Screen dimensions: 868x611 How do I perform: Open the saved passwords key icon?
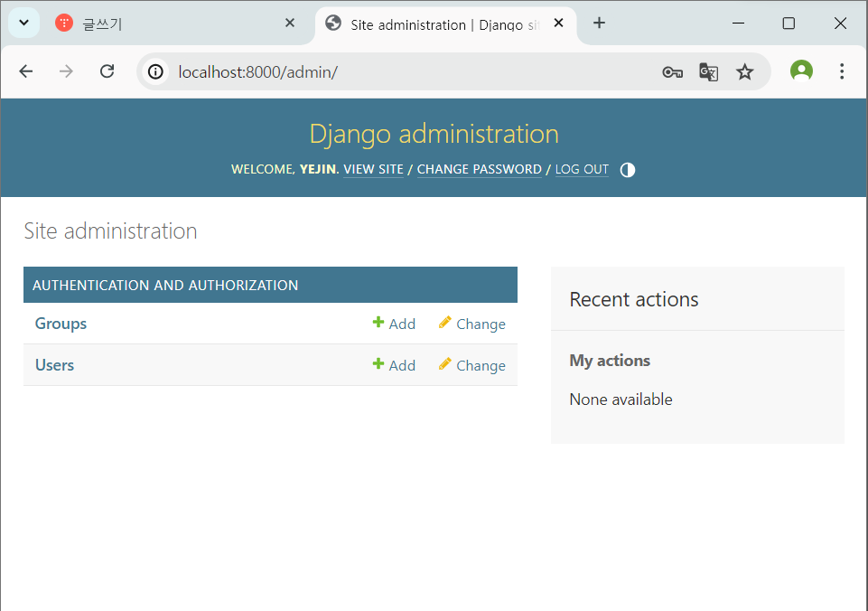point(672,72)
